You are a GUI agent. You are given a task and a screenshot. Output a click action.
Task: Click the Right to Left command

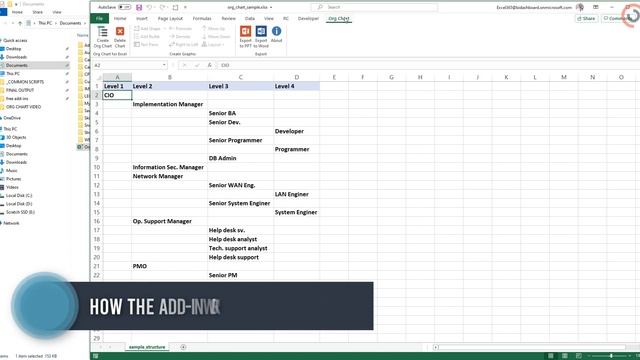(x=183, y=44)
